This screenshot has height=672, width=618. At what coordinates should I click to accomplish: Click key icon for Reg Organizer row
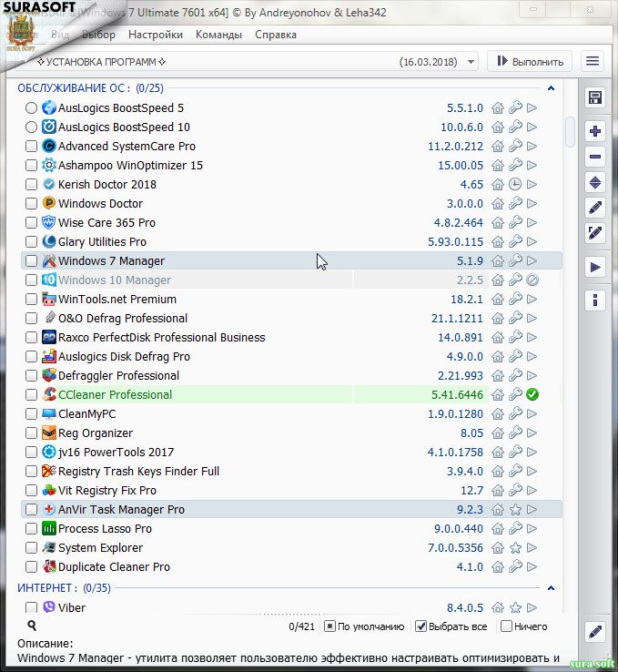[x=515, y=433]
